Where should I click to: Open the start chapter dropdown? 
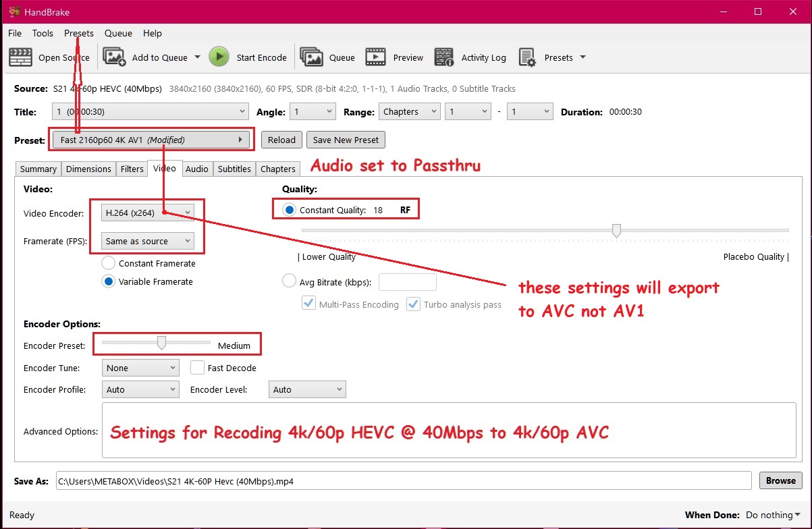pyautogui.click(x=468, y=112)
